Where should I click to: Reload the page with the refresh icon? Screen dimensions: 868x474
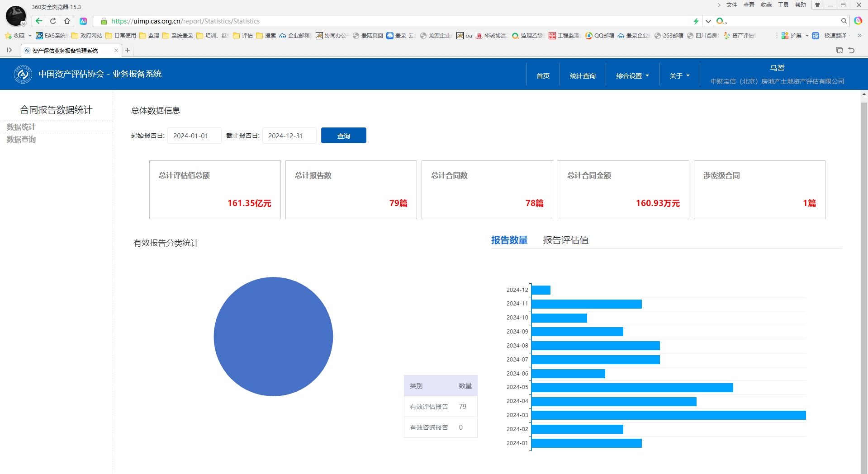pos(53,21)
